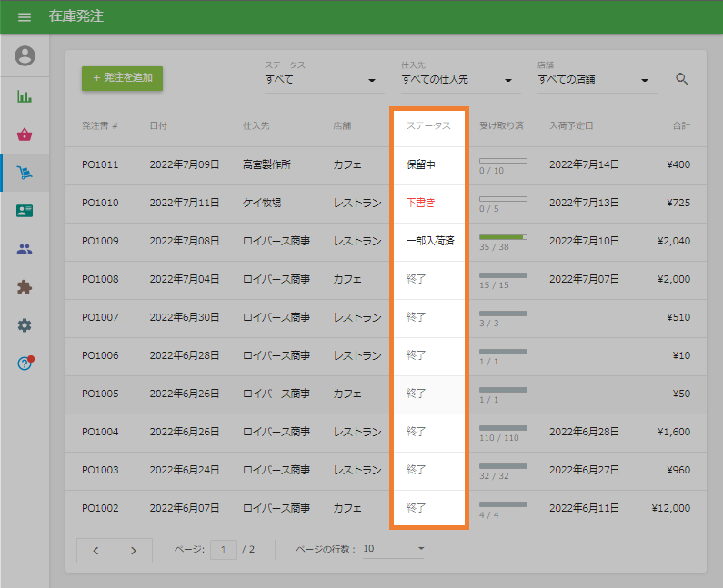Click the user account avatar icon
723x588 pixels.
click(25, 56)
